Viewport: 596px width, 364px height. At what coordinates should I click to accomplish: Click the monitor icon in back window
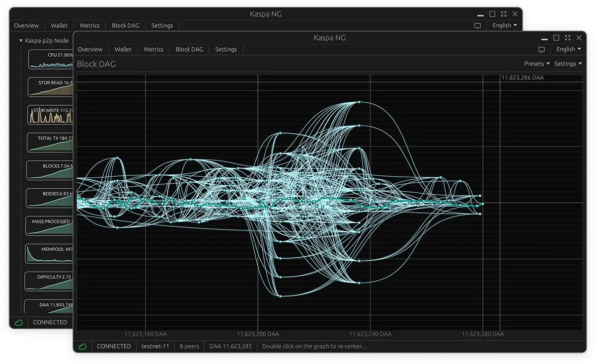[x=478, y=26]
